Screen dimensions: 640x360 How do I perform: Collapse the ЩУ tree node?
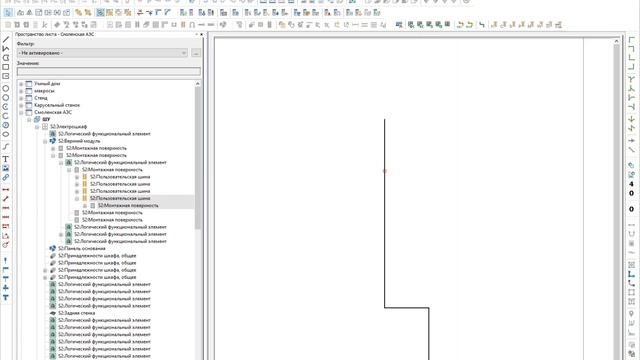pos(29,120)
